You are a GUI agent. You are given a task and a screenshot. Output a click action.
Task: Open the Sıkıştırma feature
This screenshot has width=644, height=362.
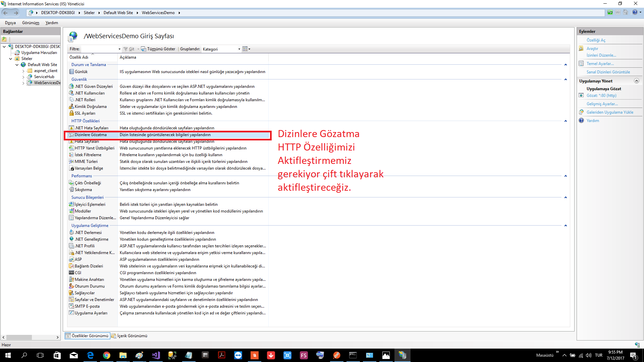click(83, 190)
